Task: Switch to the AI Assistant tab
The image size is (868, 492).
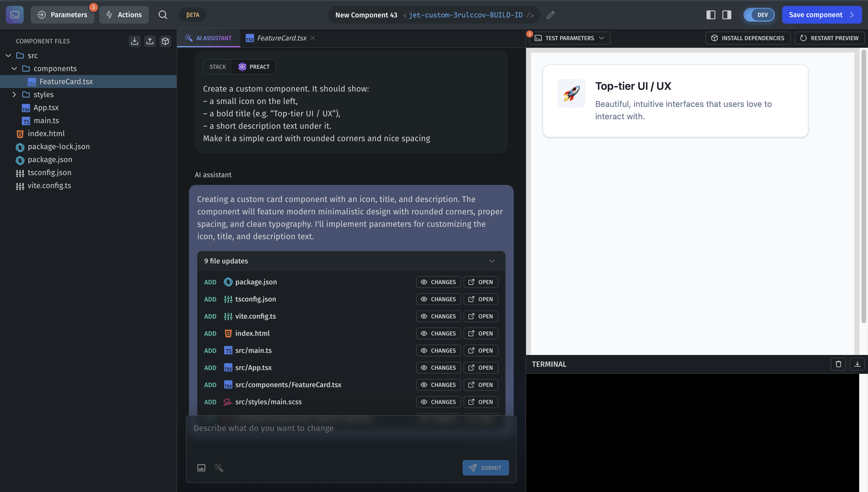Action: 209,38
